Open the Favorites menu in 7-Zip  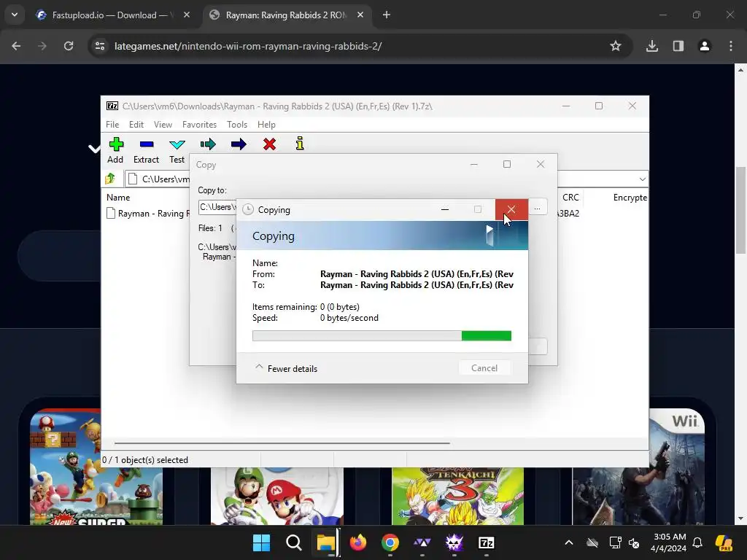tap(200, 124)
